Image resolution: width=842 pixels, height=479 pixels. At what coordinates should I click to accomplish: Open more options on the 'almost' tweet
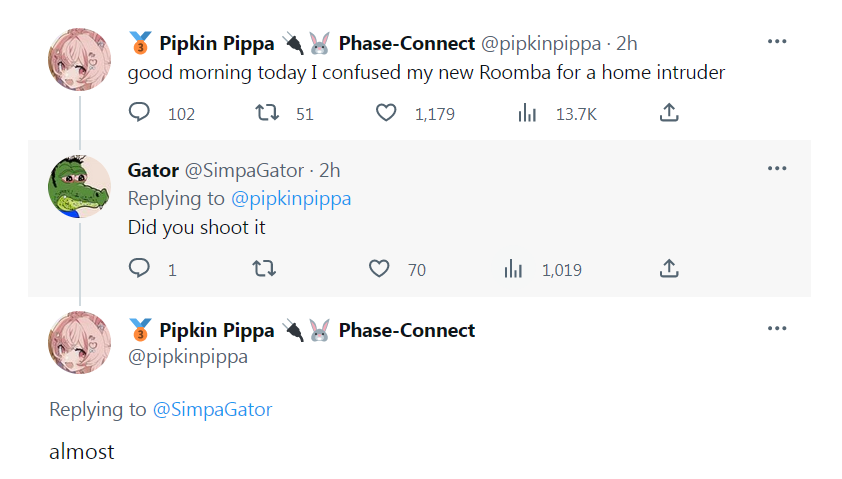777,329
